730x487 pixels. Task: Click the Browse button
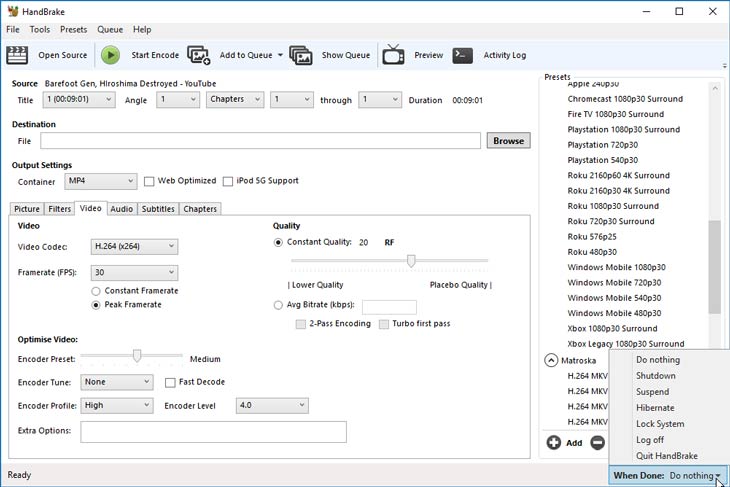pyautogui.click(x=508, y=141)
